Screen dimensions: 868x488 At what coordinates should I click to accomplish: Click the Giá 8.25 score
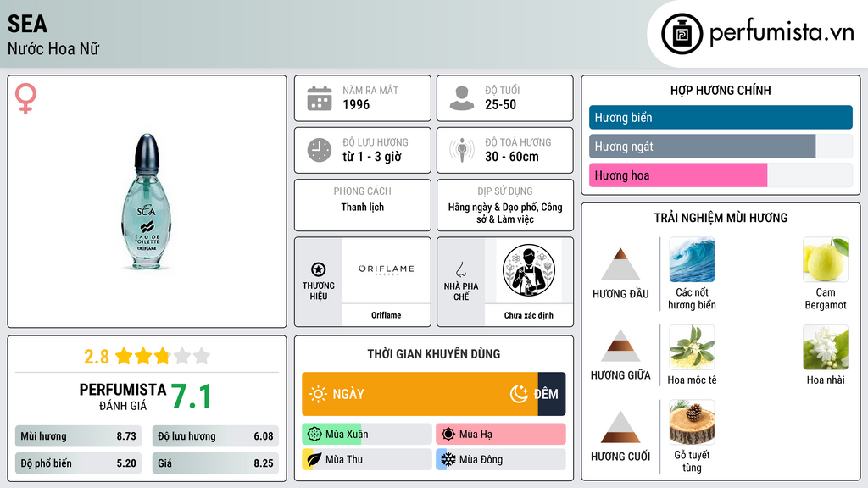click(215, 463)
